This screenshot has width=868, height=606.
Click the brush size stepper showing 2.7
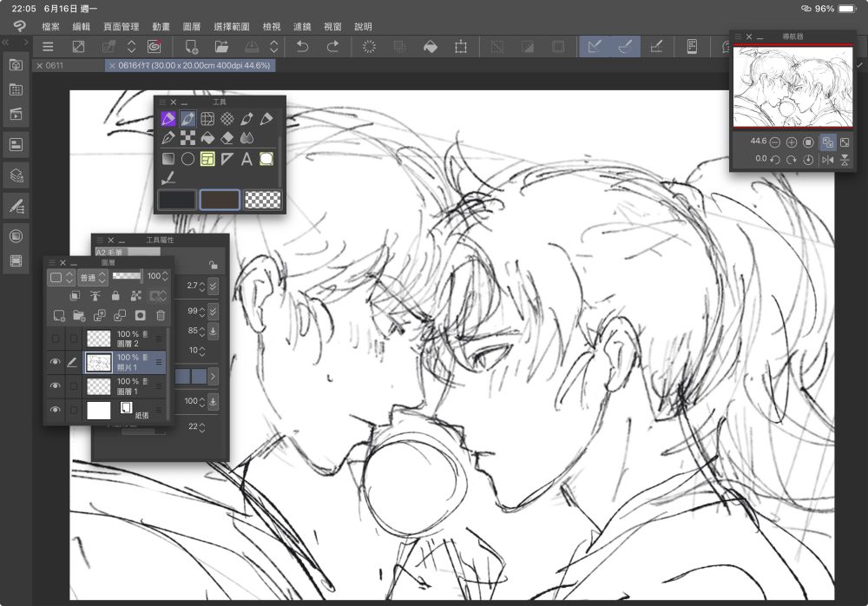202,286
